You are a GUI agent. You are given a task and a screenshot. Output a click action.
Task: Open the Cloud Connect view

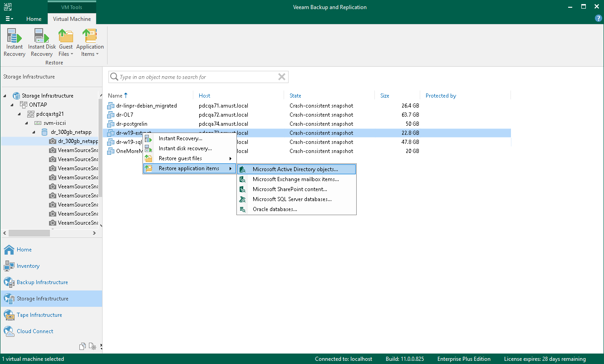(x=35, y=331)
